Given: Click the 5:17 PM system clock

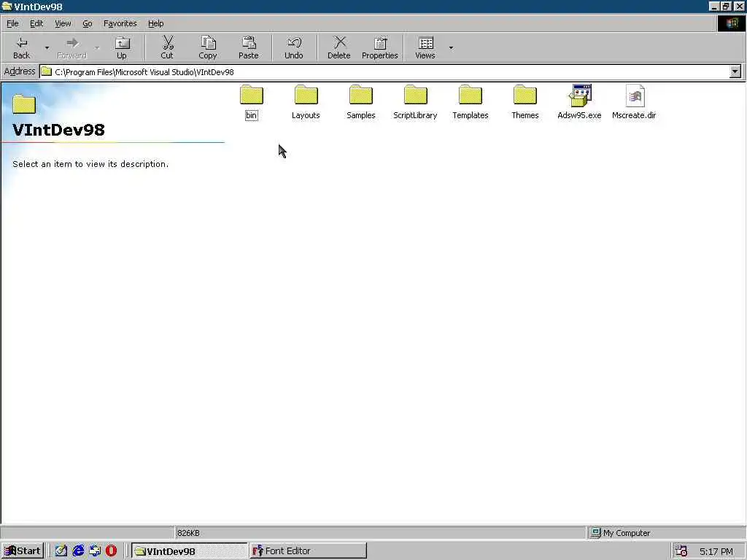Looking at the screenshot, I should coord(716,551).
